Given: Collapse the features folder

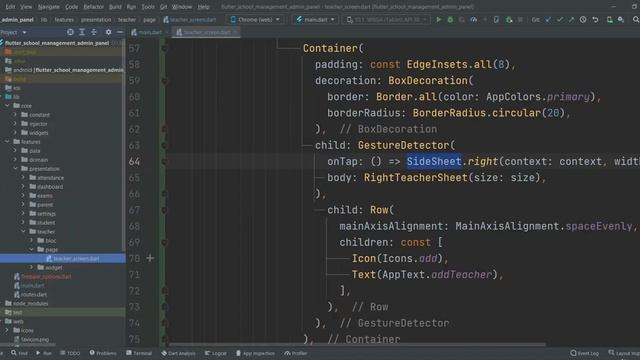Looking at the screenshot, I should (7, 142).
